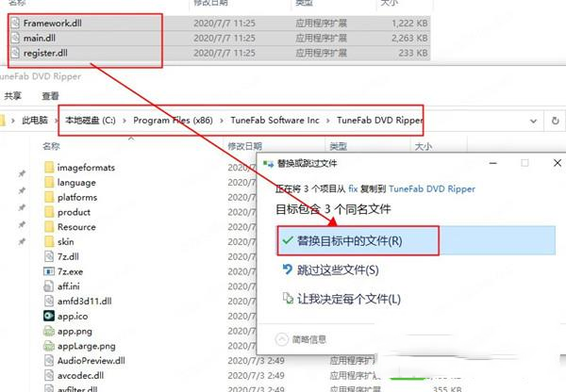
Task: Open the 共享 ribbon tab
Action: point(12,95)
